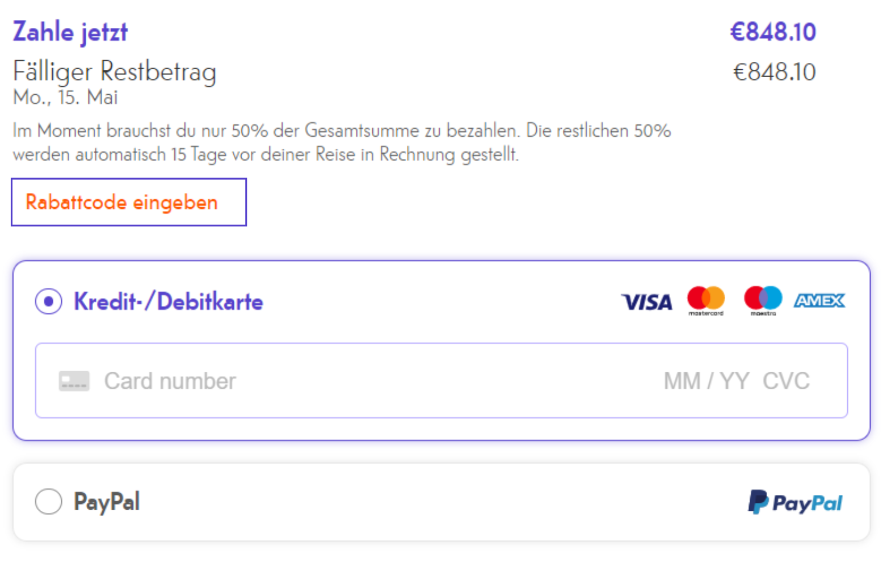Click the Zahle jetzt heading
The image size is (883, 588).
(x=70, y=32)
